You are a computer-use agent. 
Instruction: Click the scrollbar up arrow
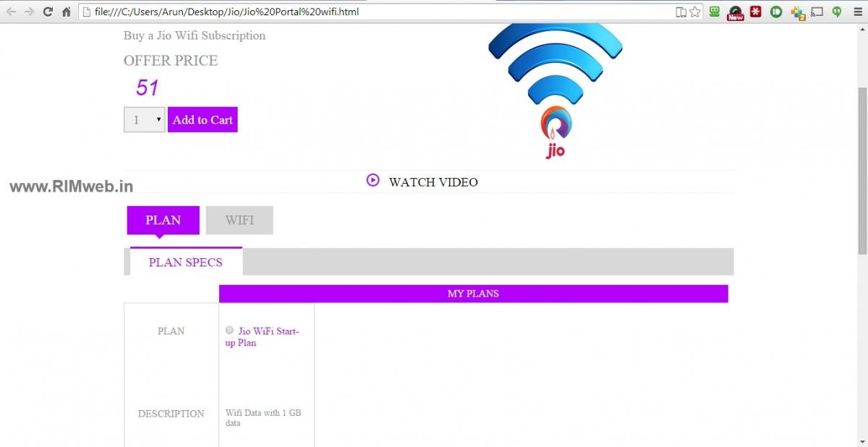click(861, 30)
